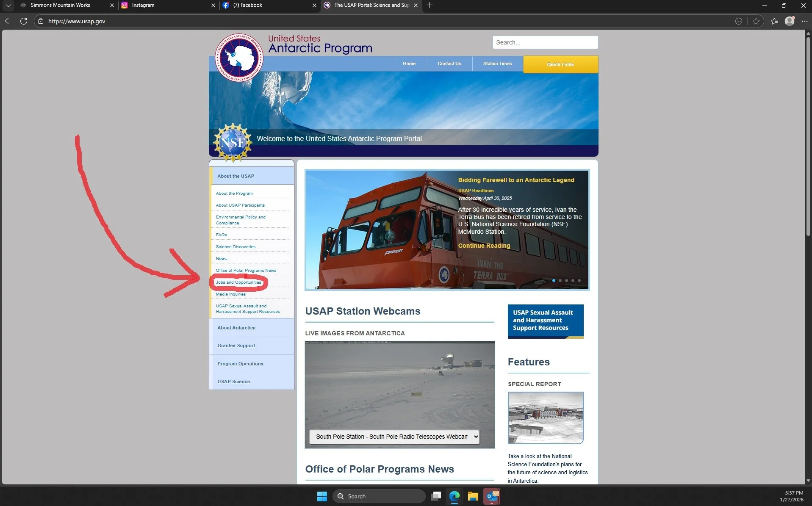Viewport: 812px width, 506px height.
Task: Click the NSF gold seal logo
Action: pyautogui.click(x=233, y=143)
